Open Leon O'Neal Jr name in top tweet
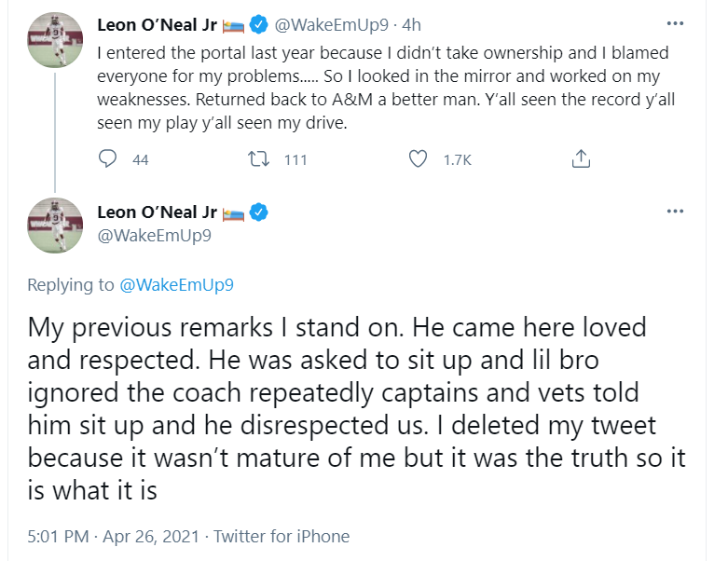This screenshot has height=561, width=728. pyautogui.click(x=157, y=25)
